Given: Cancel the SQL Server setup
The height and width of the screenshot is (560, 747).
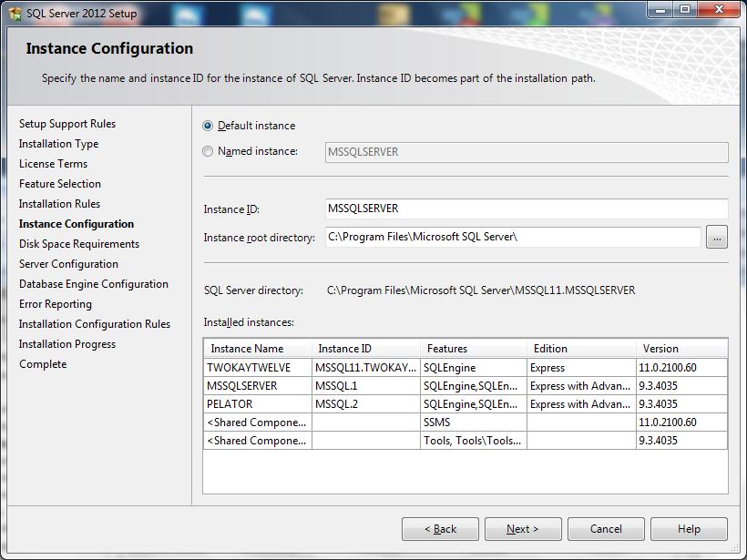Looking at the screenshot, I should tap(606, 529).
